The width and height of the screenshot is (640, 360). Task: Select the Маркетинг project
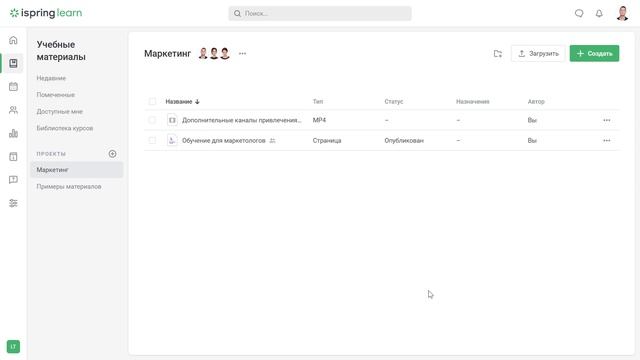pyautogui.click(x=76, y=170)
